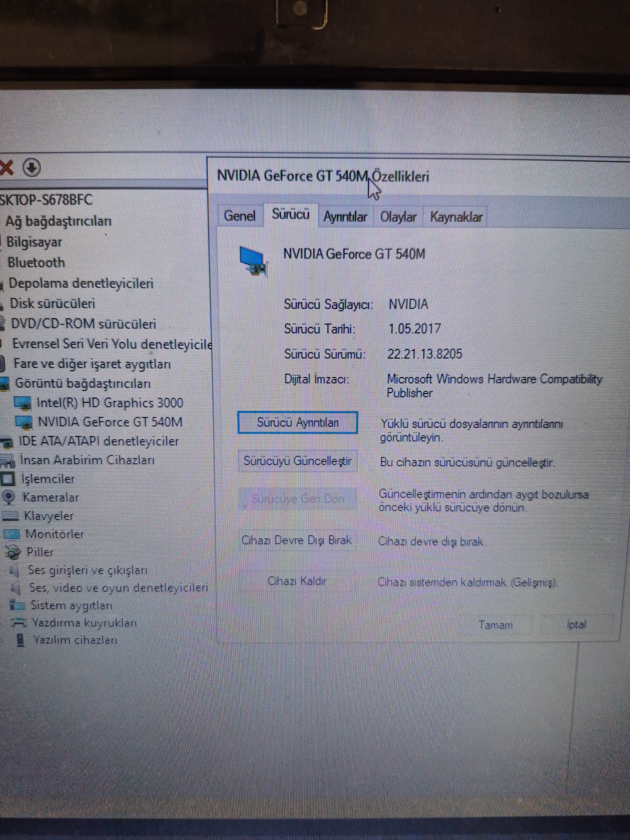Image resolution: width=630 pixels, height=840 pixels.
Task: Go to the Olaylar tab
Action: [398, 217]
